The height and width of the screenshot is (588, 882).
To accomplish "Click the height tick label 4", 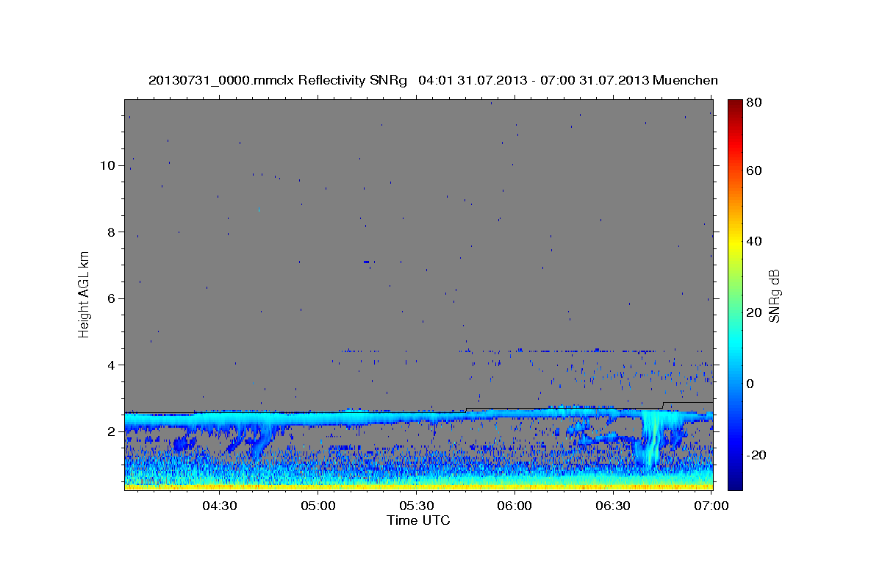I will pyautogui.click(x=111, y=365).
